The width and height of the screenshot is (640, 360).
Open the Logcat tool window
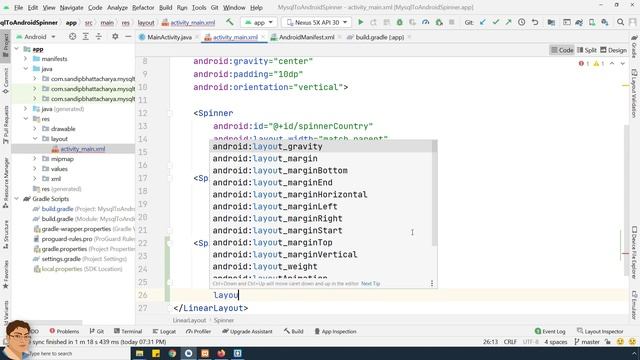click(x=164, y=331)
